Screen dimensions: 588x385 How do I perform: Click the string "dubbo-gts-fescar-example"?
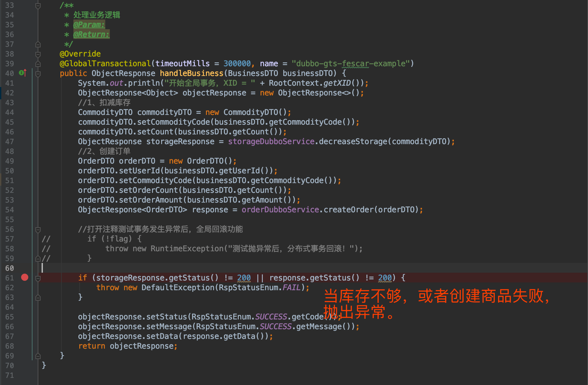point(351,64)
